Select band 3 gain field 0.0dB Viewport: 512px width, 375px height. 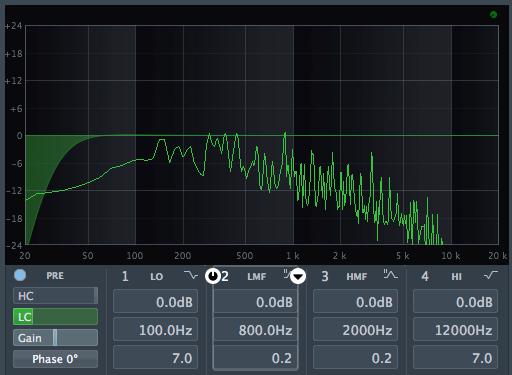click(356, 302)
